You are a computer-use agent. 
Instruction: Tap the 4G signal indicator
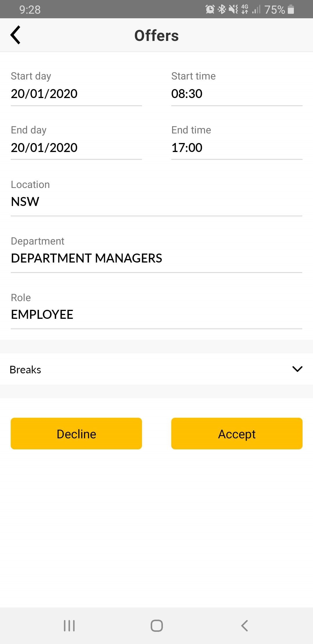(x=245, y=10)
